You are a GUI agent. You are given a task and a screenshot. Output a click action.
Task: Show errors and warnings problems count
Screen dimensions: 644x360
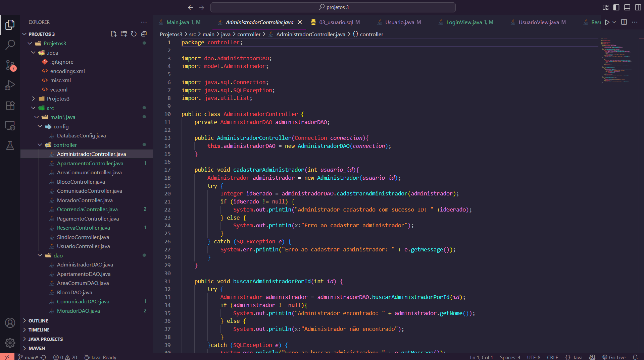[65, 357]
